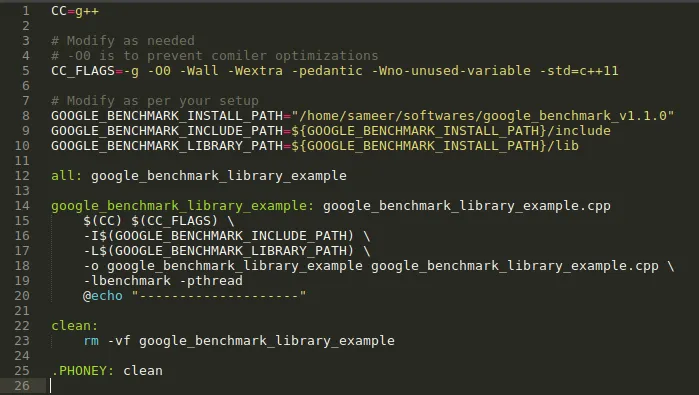Click line number 14 in the gutter
This screenshot has width=699, height=395.
pyautogui.click(x=22, y=206)
